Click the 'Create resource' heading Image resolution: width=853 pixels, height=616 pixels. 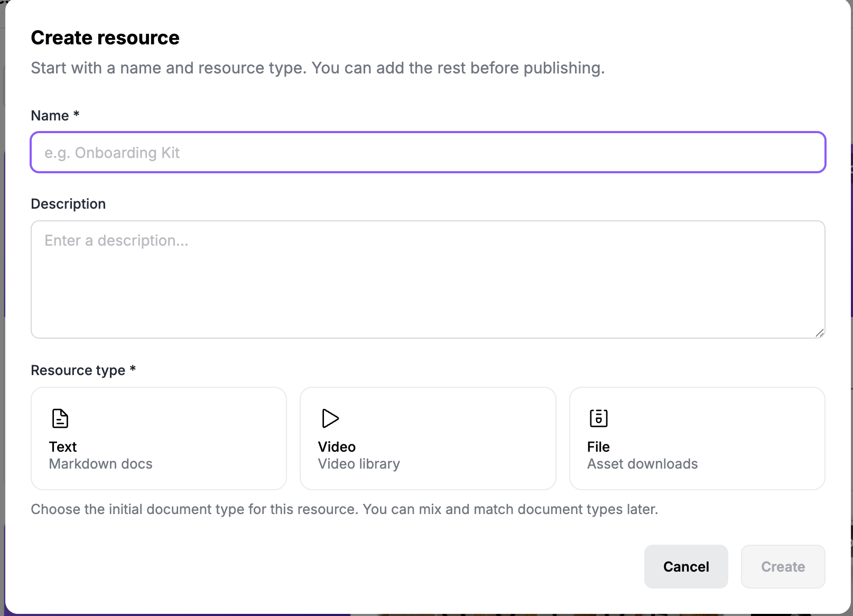pyautogui.click(x=105, y=38)
